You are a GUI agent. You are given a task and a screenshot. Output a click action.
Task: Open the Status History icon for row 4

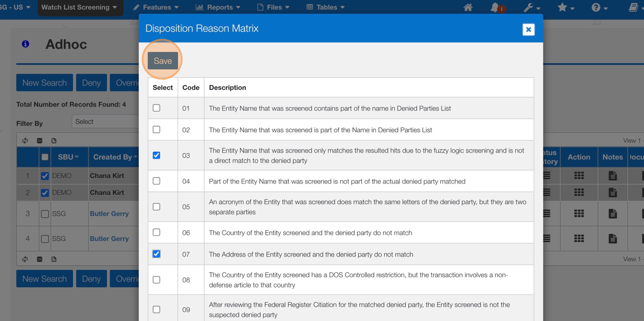547,238
